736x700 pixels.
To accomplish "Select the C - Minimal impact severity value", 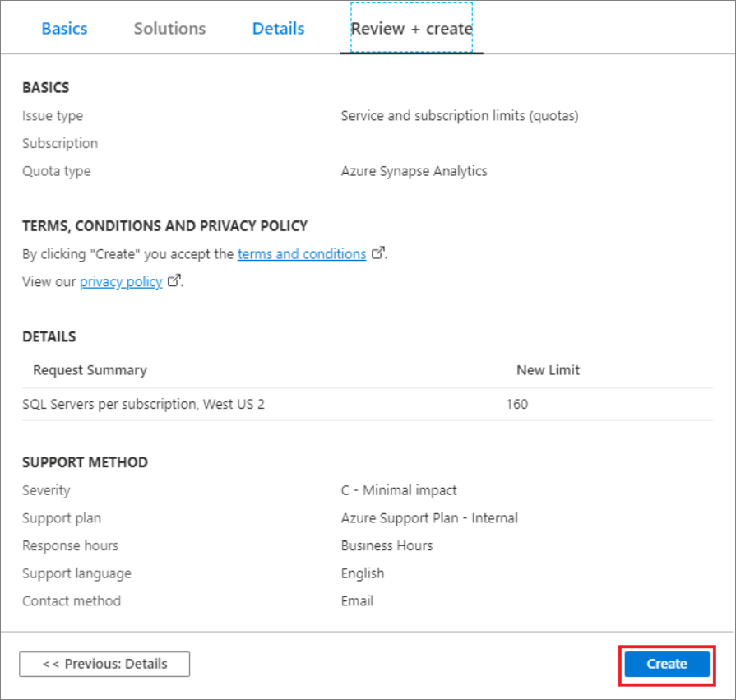I will point(399,489).
